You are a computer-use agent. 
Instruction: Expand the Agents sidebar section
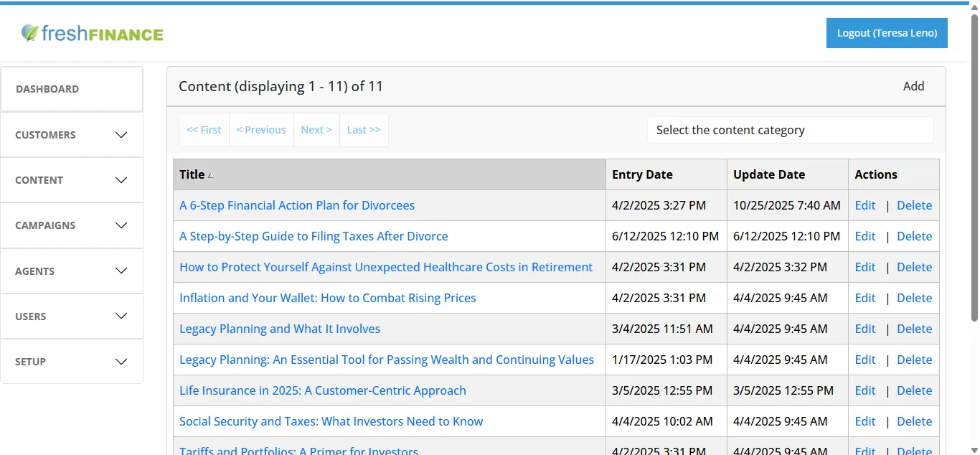point(72,271)
